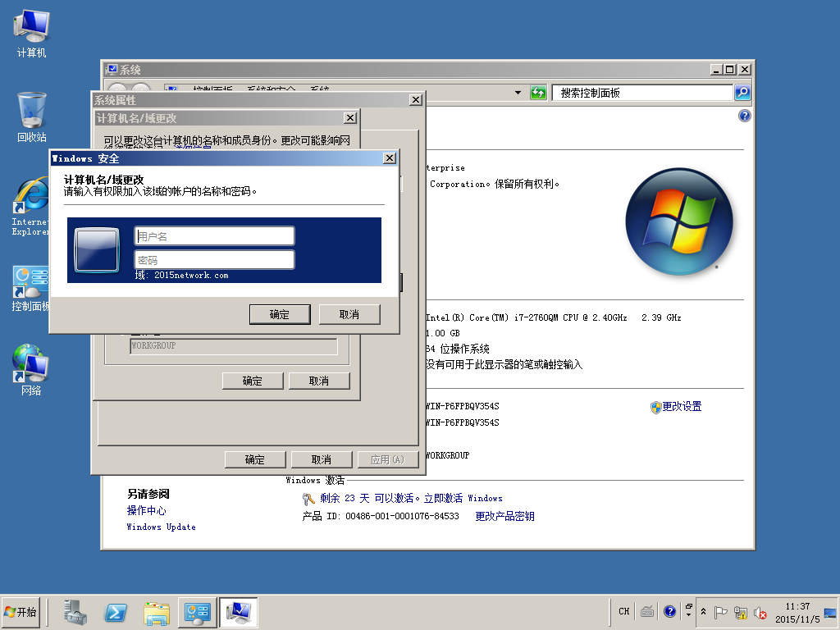840x630 pixels.
Task: Click the Search Control Panel box
Action: click(642, 93)
